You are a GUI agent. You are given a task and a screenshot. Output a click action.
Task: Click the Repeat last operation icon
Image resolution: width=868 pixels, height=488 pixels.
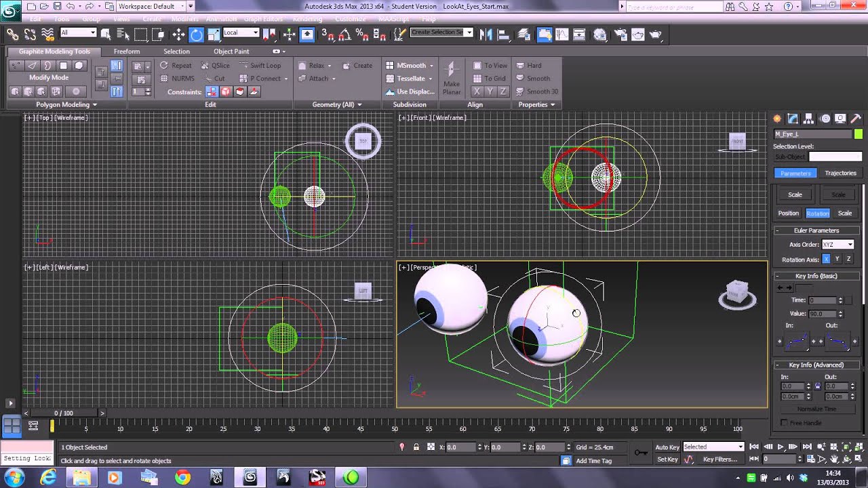coord(163,66)
